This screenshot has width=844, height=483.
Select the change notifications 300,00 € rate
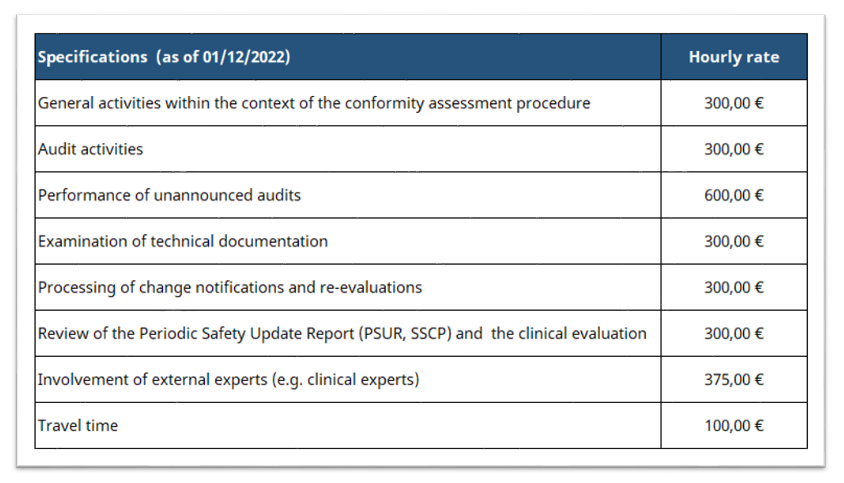(733, 287)
